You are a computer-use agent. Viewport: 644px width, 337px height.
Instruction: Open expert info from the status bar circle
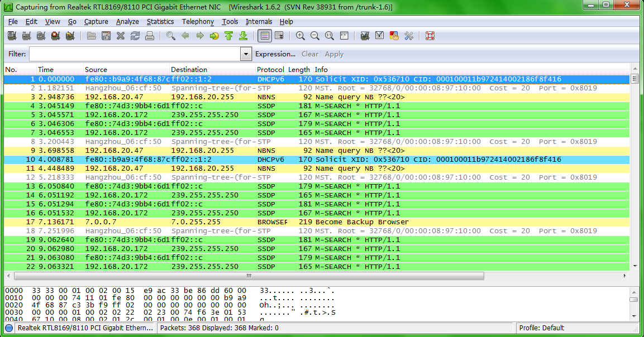click(x=9, y=328)
